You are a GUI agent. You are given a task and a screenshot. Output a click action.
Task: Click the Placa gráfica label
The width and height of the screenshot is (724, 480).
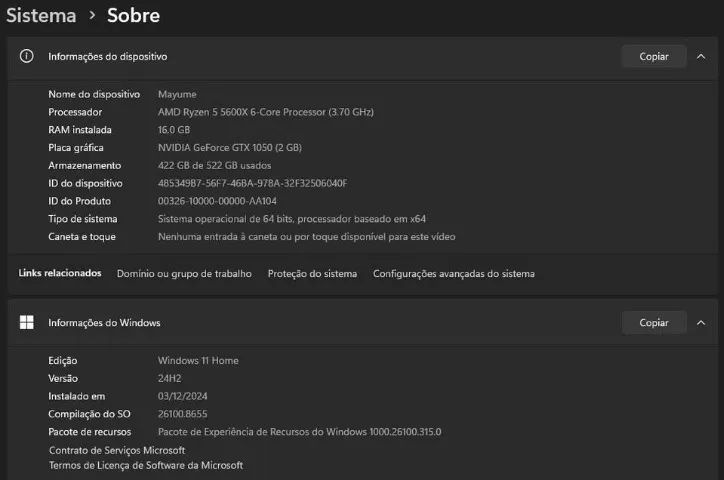click(76, 148)
